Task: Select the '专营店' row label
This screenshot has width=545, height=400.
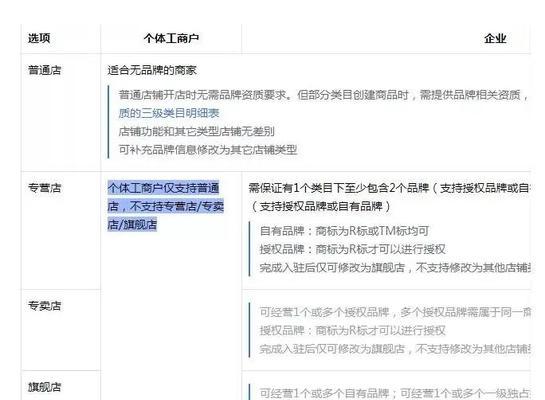Action: (x=44, y=188)
